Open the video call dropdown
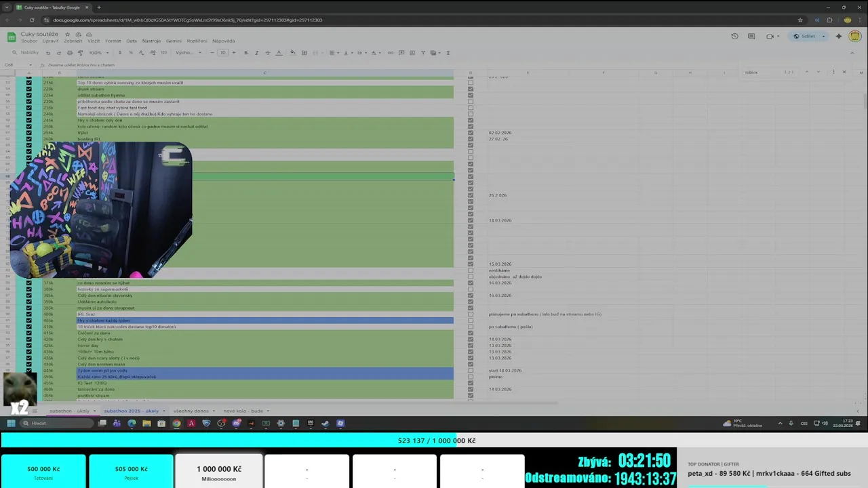The height and width of the screenshot is (488, 868). pyautogui.click(x=778, y=37)
